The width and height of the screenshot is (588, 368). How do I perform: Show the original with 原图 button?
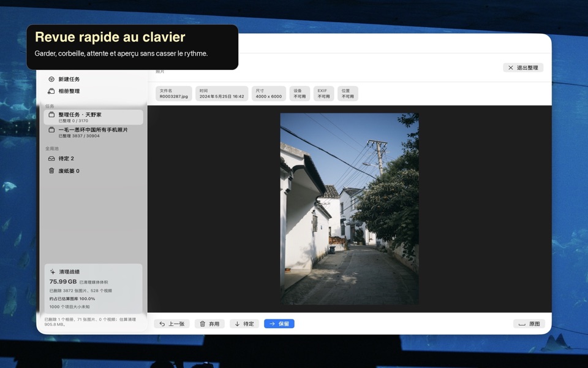[529, 324]
